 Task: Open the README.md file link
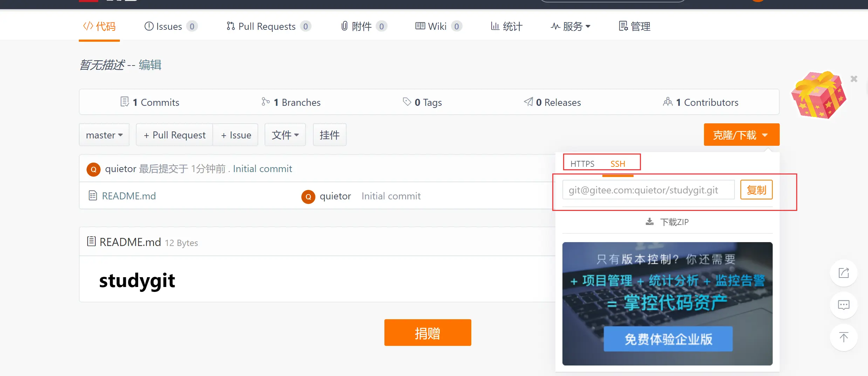tap(129, 196)
